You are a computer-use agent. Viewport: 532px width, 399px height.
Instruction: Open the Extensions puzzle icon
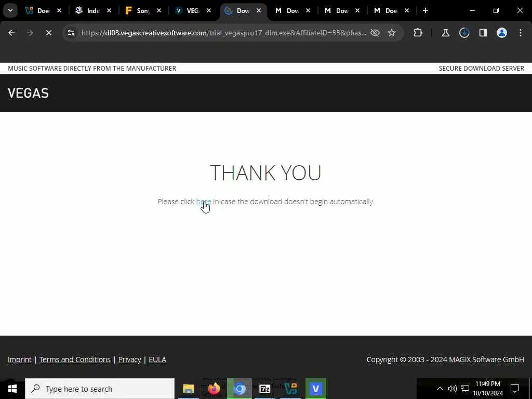[418, 33]
